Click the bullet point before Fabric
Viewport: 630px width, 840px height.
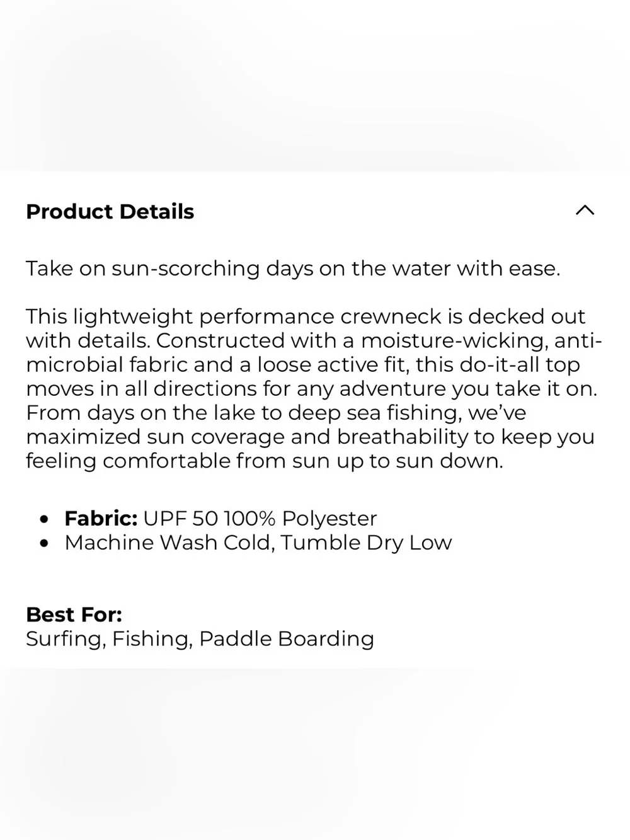click(x=43, y=519)
